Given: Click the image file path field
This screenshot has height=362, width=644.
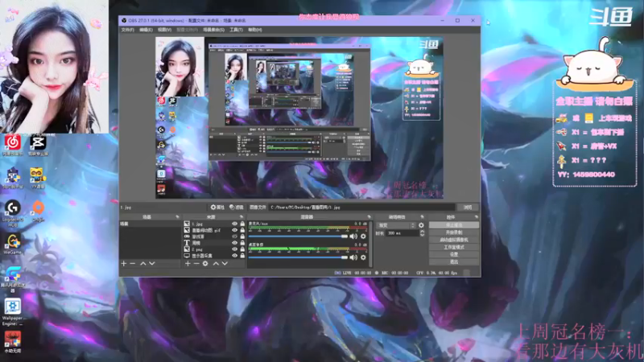Looking at the screenshot, I should [x=361, y=208].
